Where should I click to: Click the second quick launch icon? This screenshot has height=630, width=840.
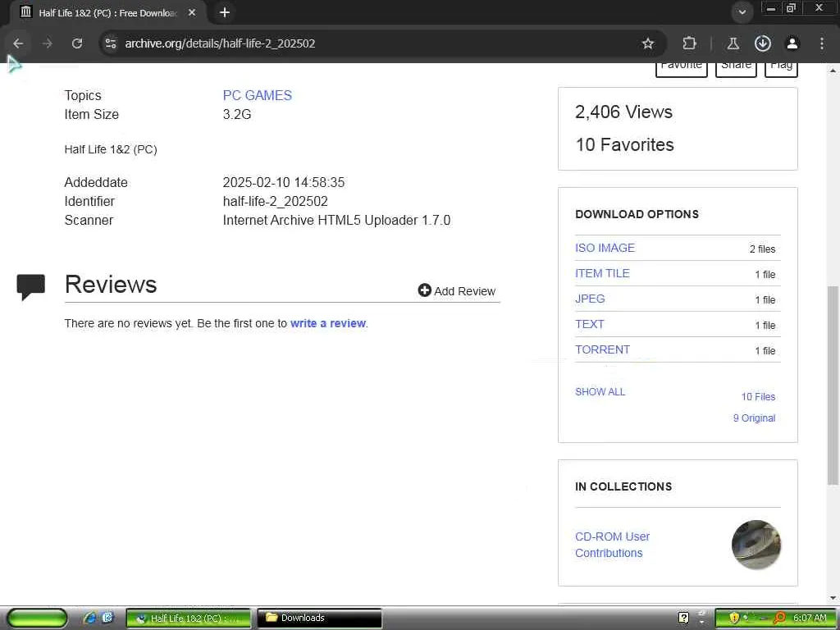coord(107,618)
